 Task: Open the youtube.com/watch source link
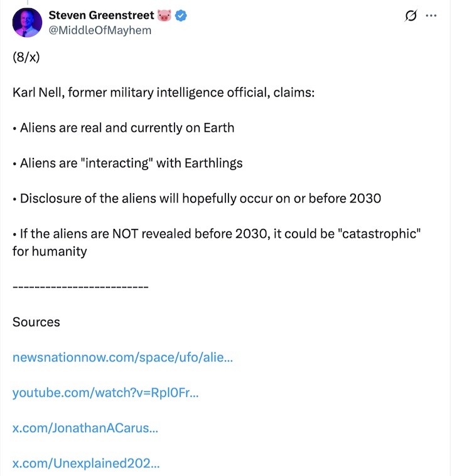tap(105, 393)
